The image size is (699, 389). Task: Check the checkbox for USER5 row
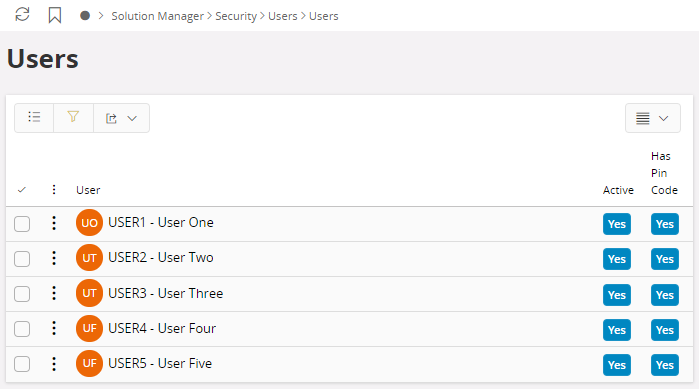[22, 364]
